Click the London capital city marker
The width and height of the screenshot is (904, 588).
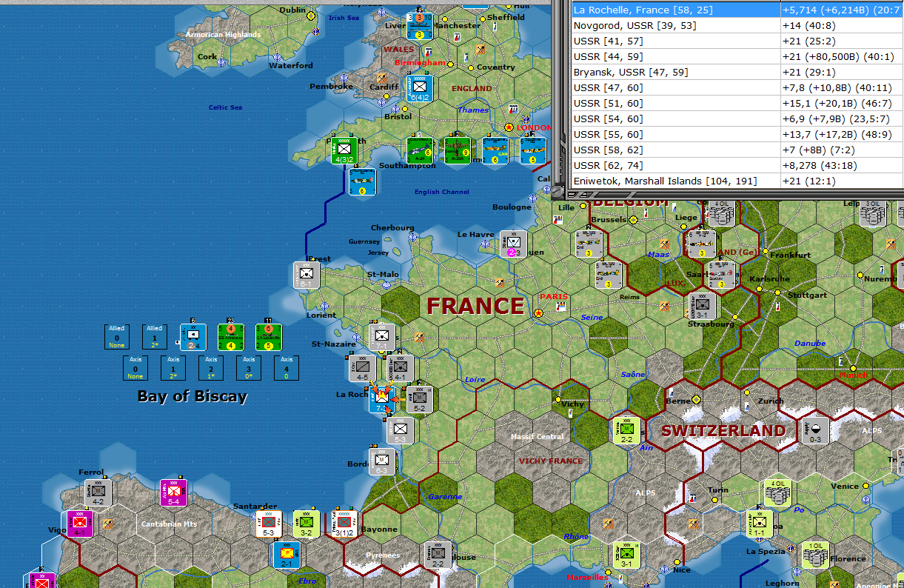(x=509, y=127)
